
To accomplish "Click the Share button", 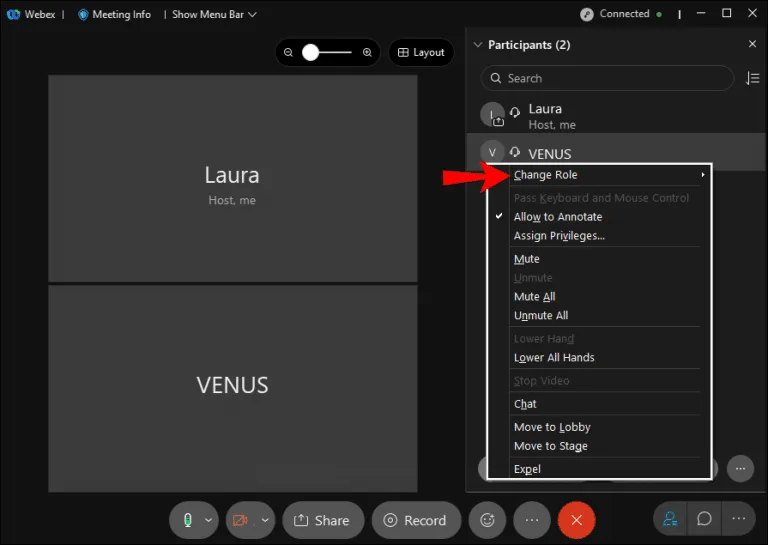I will click(x=323, y=520).
